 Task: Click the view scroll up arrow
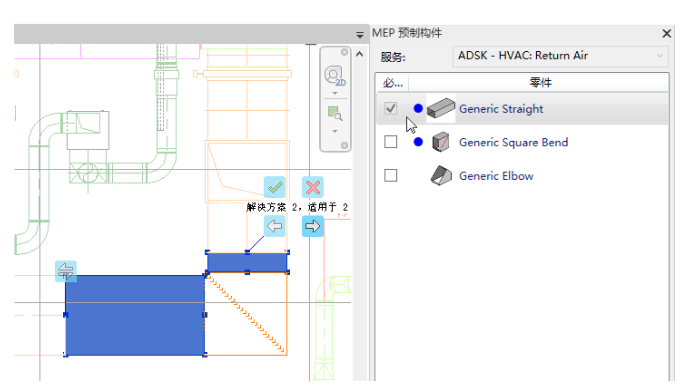click(359, 54)
